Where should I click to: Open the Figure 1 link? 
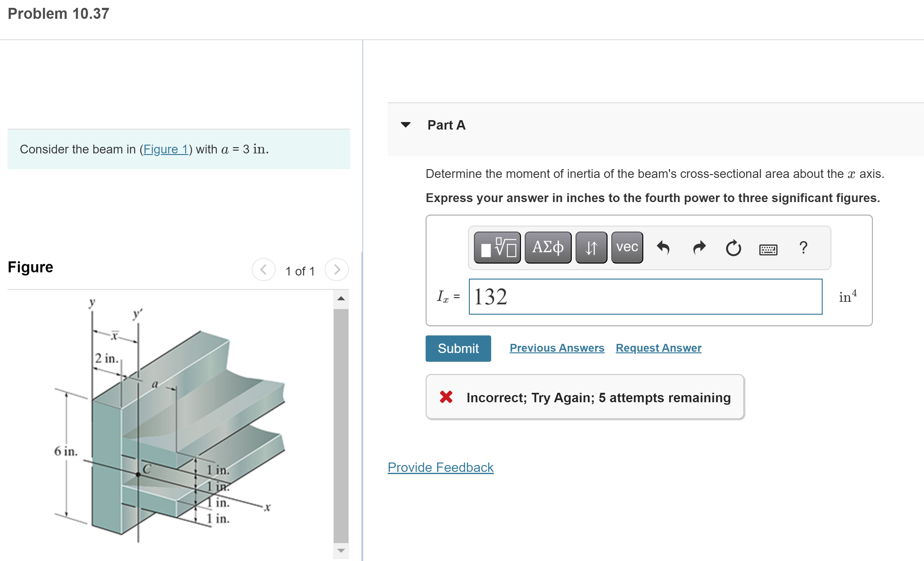point(166,149)
